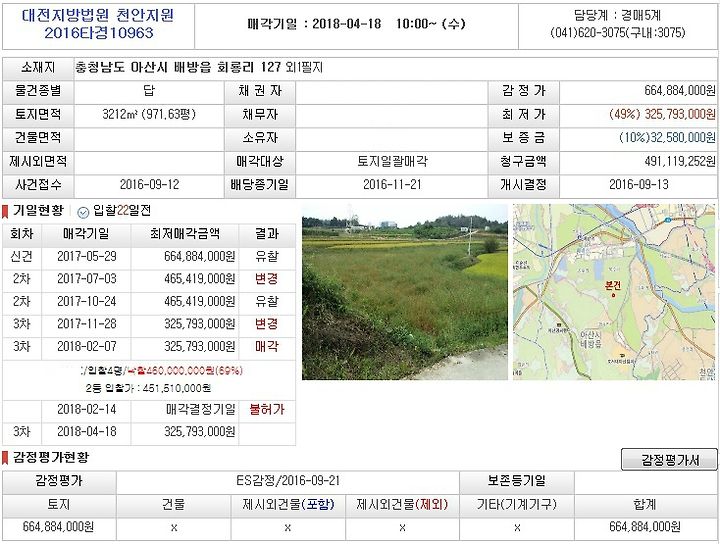The height and width of the screenshot is (544, 720).
Task: Click the phone number (041)620-3075
Action: coord(588,33)
